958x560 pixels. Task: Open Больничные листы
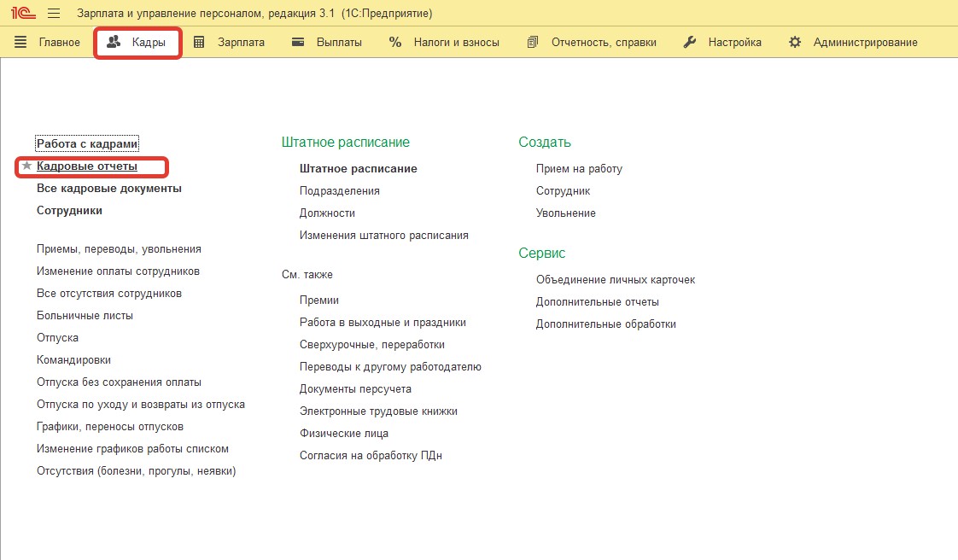point(85,316)
